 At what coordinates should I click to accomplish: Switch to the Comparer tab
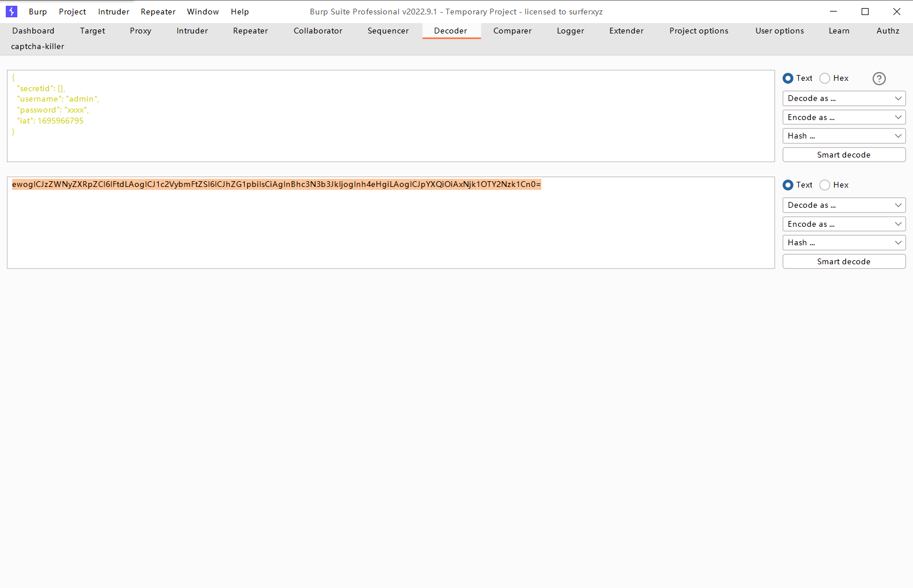point(512,31)
